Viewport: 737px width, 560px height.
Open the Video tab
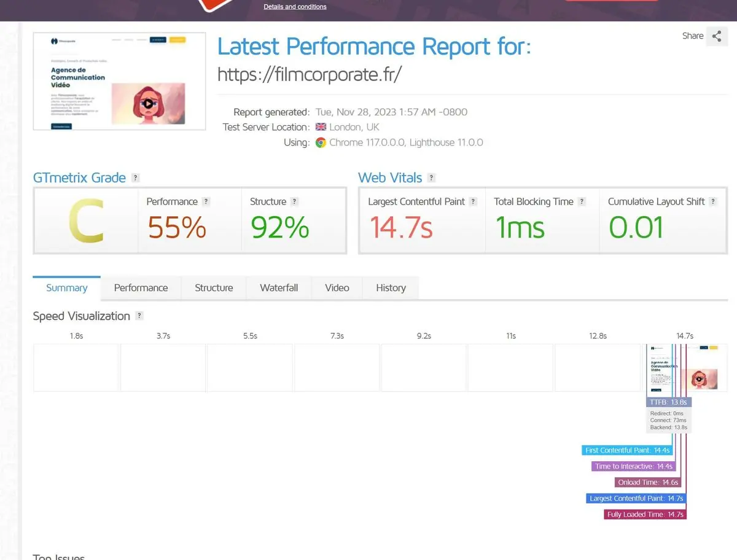(x=337, y=287)
